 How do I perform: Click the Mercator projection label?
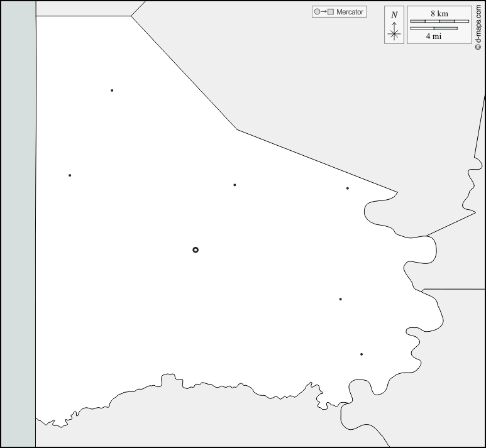pos(350,12)
